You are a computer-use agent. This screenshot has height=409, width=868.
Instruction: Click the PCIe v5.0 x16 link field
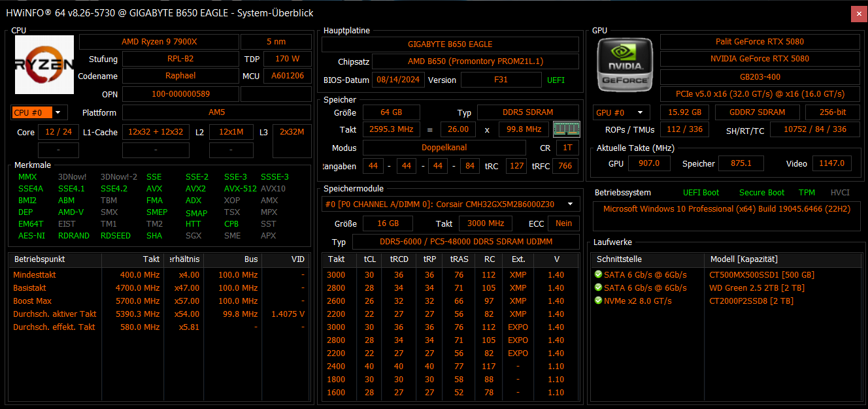tap(759, 94)
